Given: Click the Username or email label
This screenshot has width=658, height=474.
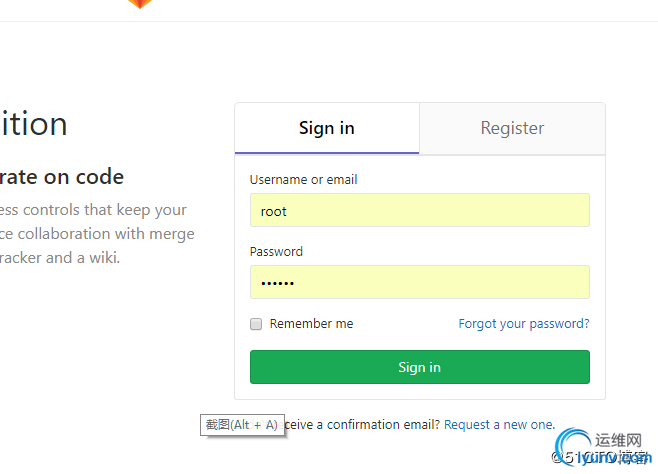Looking at the screenshot, I should pyautogui.click(x=303, y=180).
